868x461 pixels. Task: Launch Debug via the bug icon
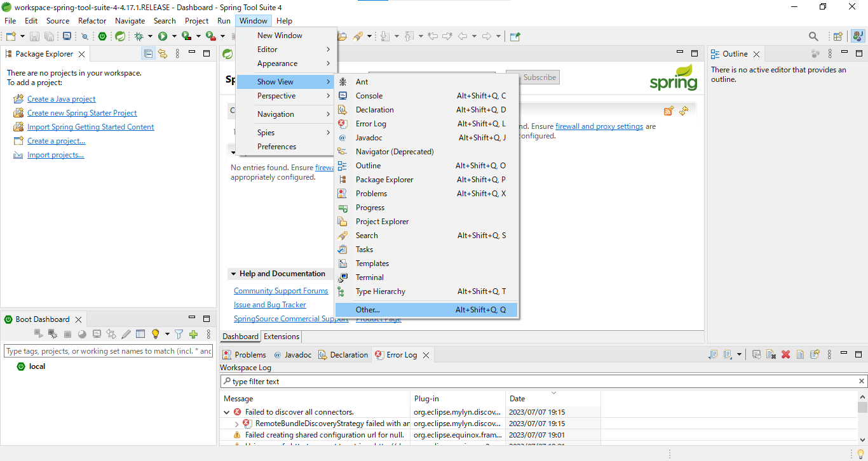139,36
